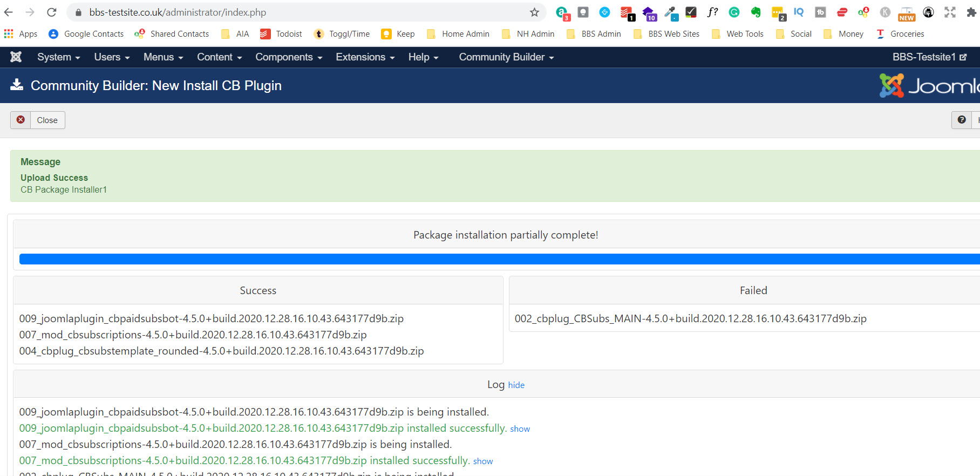Viewport: 980px width, 476px height.
Task: Open the Social bookmark folder
Action: (x=793, y=33)
